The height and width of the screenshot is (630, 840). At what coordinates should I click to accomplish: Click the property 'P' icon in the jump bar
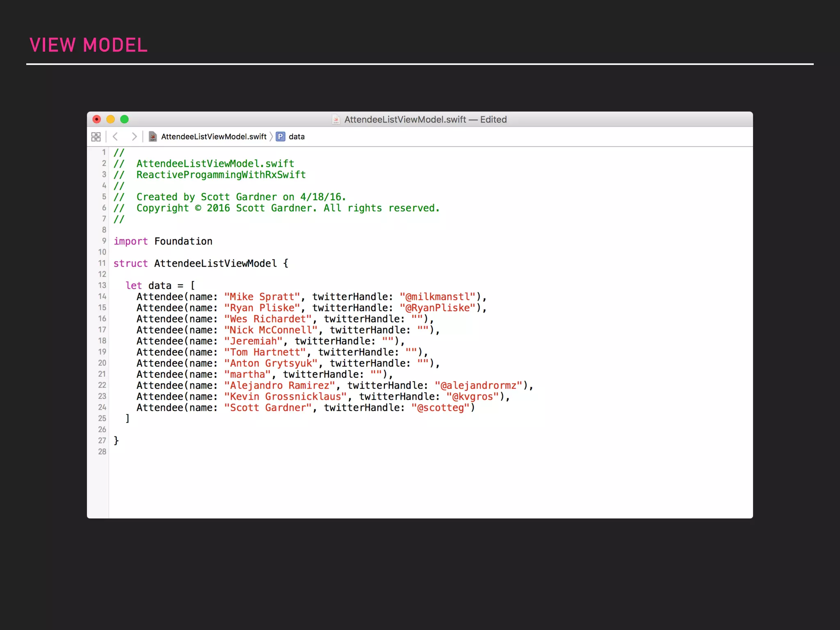coord(281,137)
